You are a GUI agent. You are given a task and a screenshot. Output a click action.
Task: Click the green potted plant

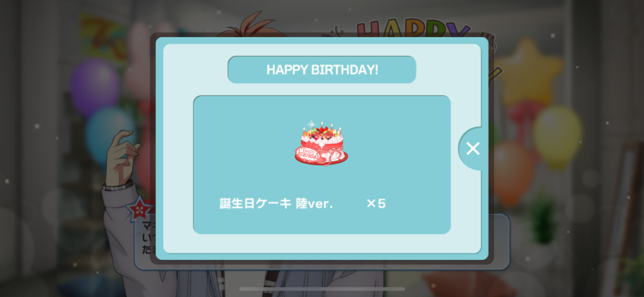click(543, 219)
